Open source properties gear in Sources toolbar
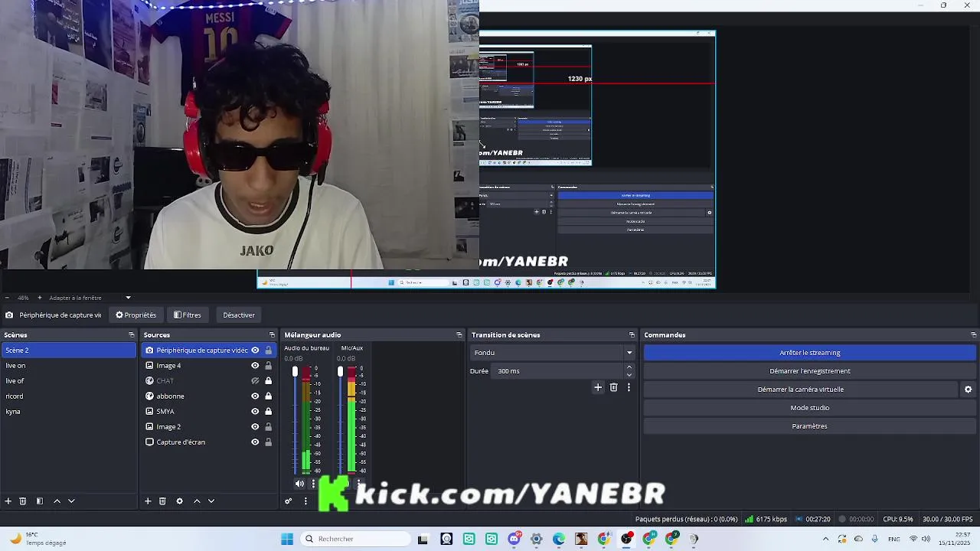 pyautogui.click(x=179, y=501)
